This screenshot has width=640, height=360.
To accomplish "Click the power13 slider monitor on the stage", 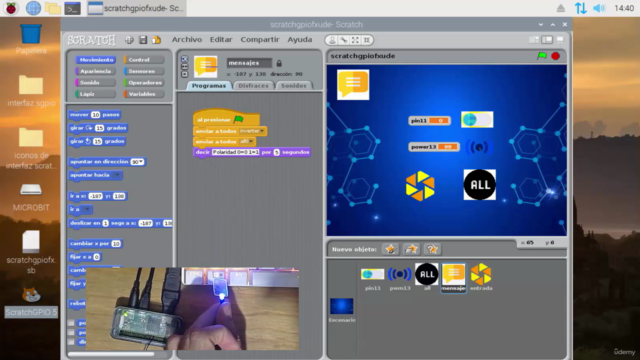I will click(x=434, y=147).
